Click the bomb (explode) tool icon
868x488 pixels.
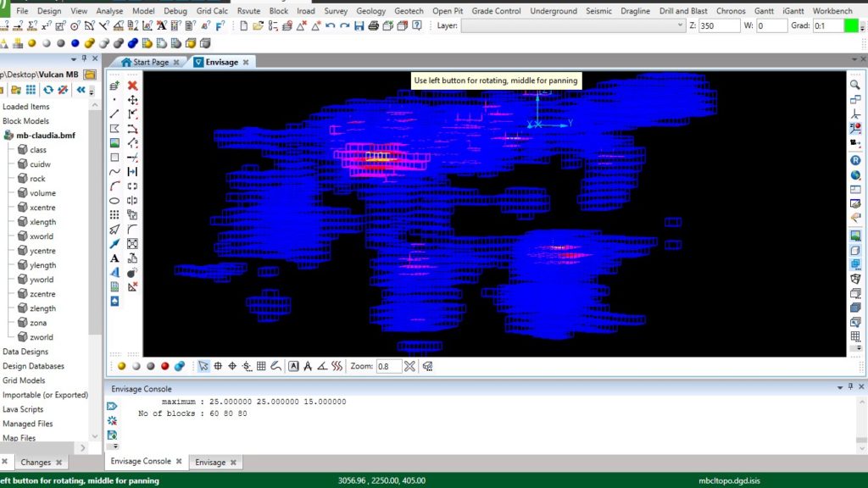coord(132,272)
